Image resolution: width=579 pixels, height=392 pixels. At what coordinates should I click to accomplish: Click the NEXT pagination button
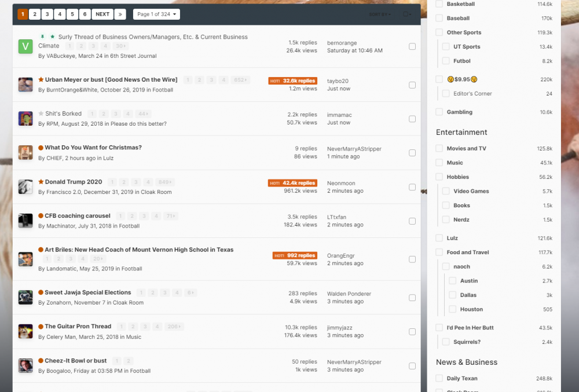pyautogui.click(x=102, y=14)
